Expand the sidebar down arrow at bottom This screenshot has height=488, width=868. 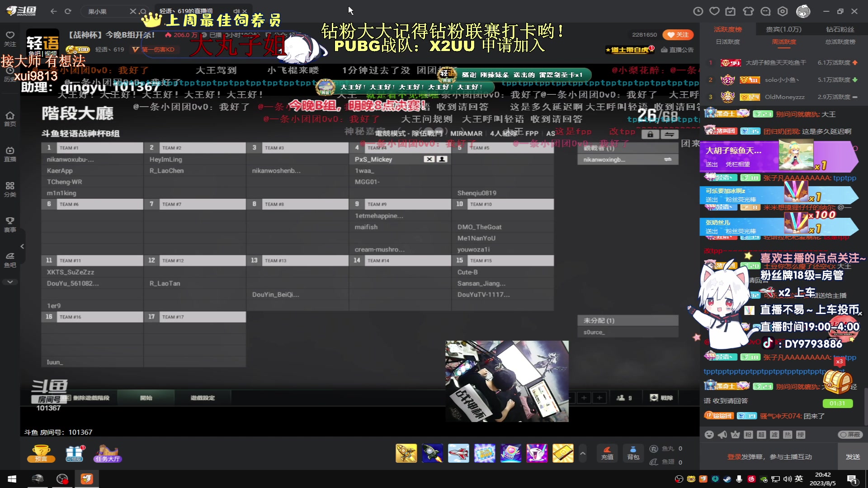tap(10, 282)
